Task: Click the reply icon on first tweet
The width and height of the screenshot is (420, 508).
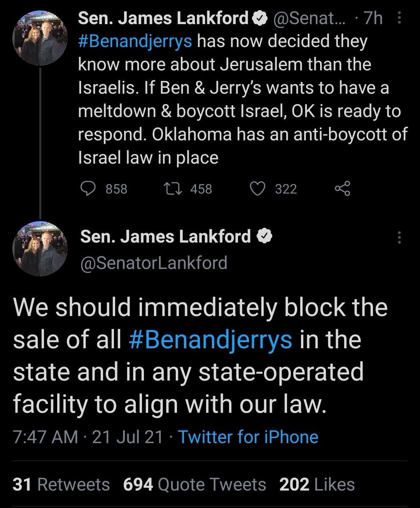Action: pos(89,188)
